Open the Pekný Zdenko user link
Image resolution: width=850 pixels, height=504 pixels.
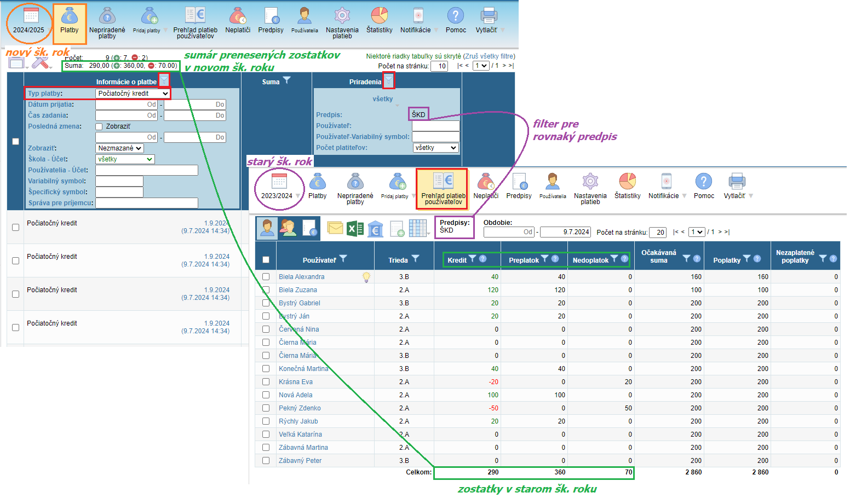[300, 408]
